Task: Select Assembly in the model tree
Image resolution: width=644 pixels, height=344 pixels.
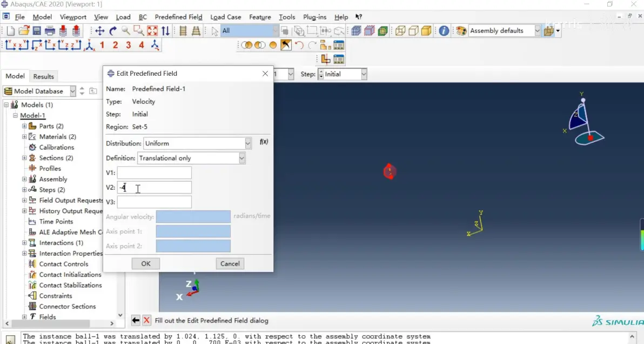Action: (x=53, y=179)
